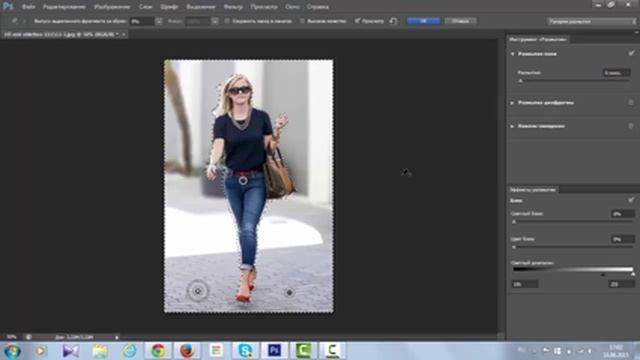640x360 pixels.
Task: Select the blur pin on the jeans belt
Action: pyautogui.click(x=243, y=180)
